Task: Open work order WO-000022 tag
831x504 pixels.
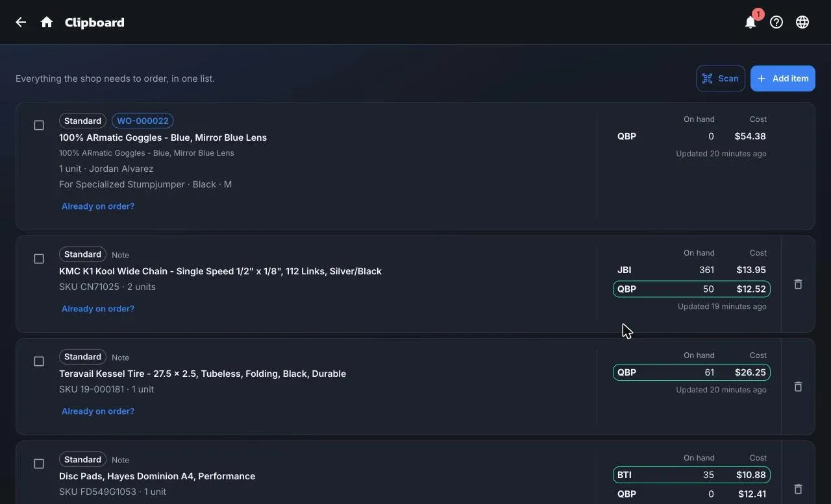Action: [x=143, y=121]
